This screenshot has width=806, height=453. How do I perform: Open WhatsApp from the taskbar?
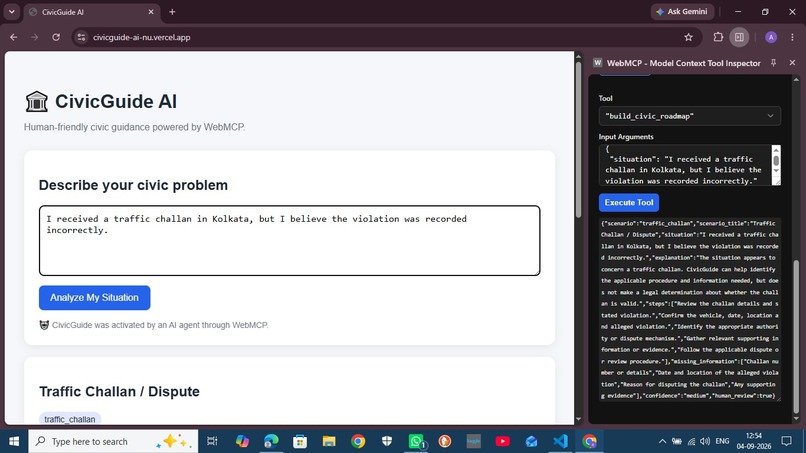[x=416, y=441]
